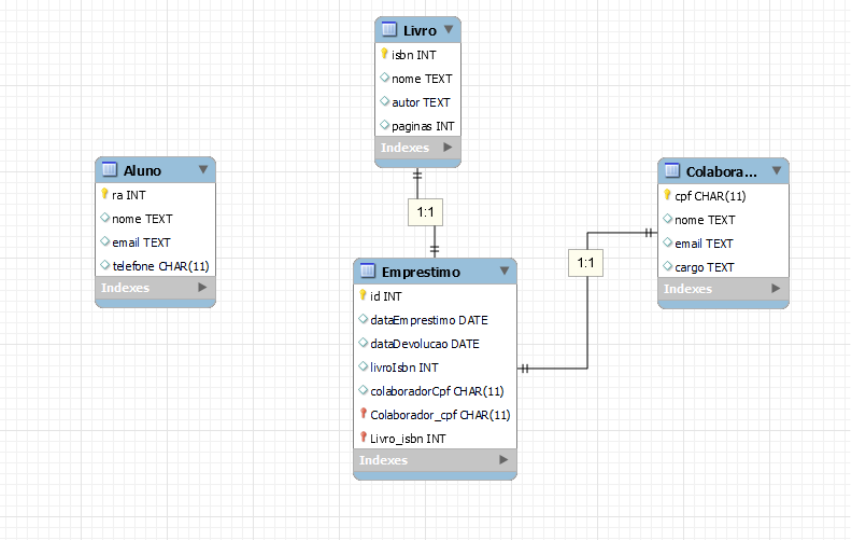
Task: Expand Indexes section in Aluno table
Action: 202,288
